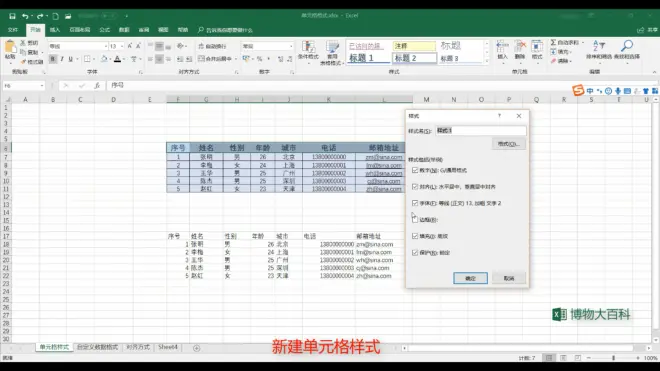Click the Find and Select magnifier

click(627, 46)
